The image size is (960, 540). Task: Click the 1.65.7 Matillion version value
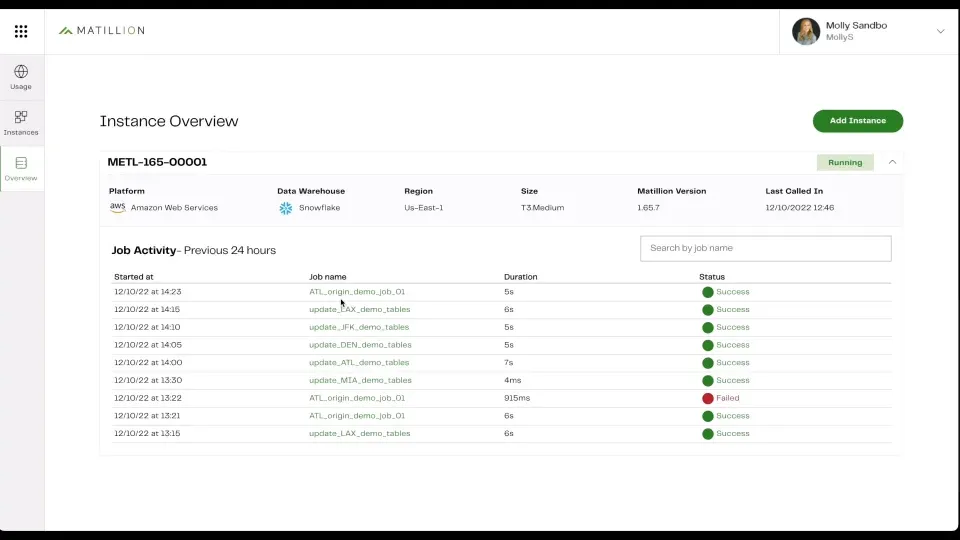(x=648, y=208)
